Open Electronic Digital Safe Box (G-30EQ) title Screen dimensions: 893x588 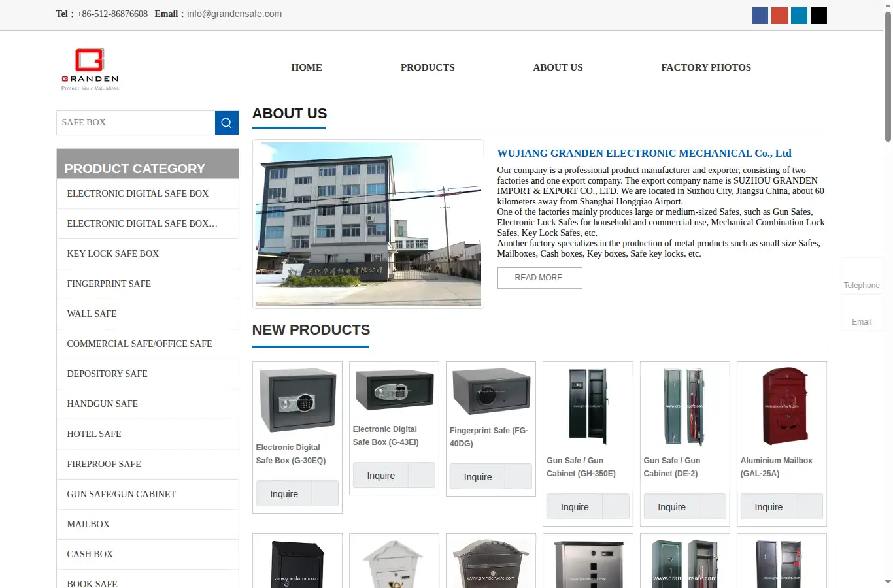point(291,454)
